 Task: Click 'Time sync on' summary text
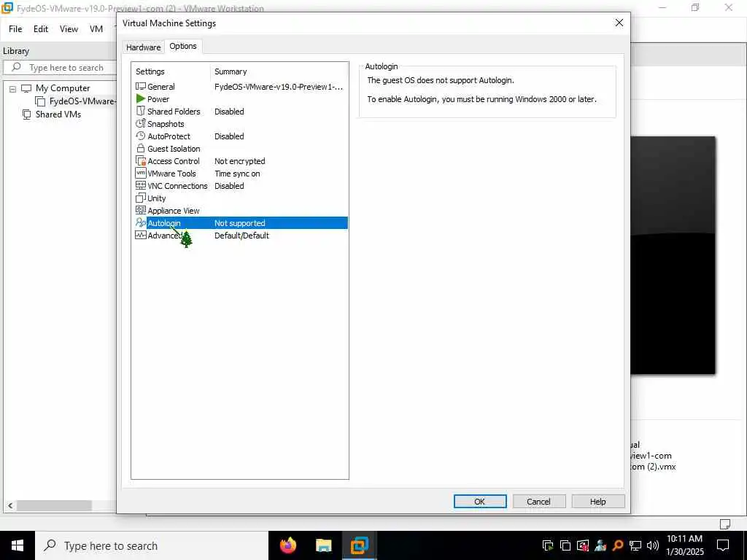237,174
